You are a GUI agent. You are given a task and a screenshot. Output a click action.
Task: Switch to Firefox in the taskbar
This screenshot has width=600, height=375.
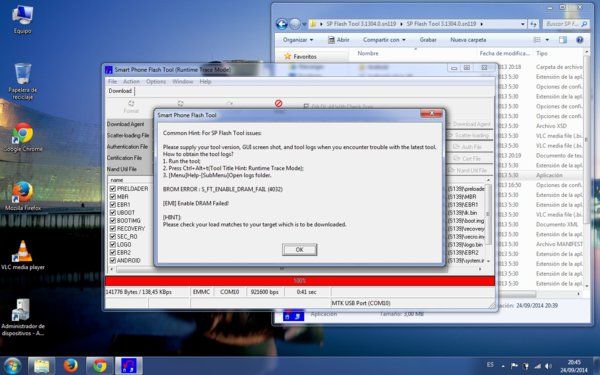[70, 366]
